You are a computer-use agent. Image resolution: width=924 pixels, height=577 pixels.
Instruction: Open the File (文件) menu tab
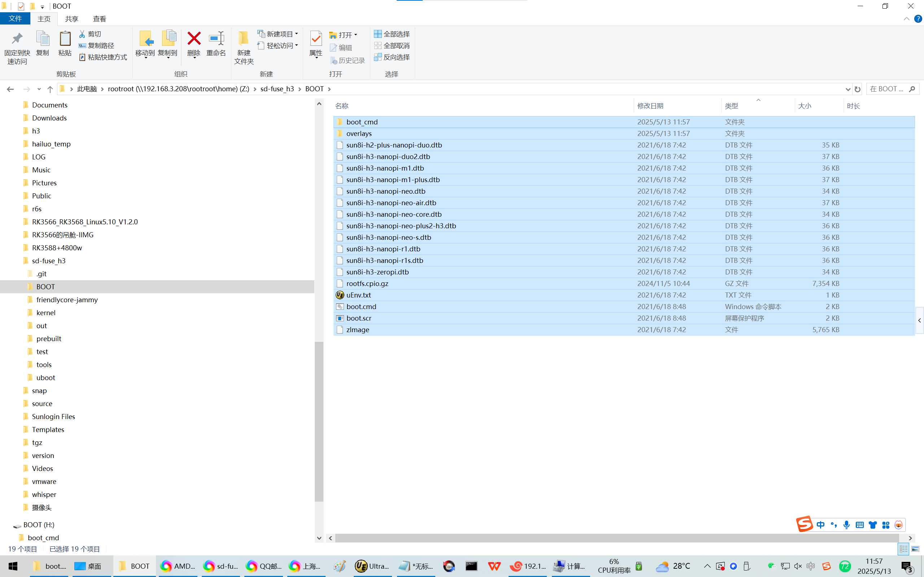point(15,19)
